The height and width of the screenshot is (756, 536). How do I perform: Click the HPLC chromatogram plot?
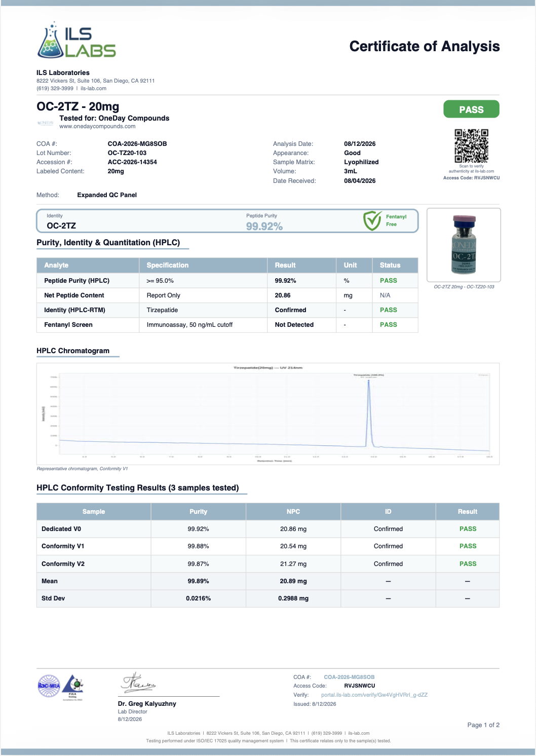click(x=268, y=413)
